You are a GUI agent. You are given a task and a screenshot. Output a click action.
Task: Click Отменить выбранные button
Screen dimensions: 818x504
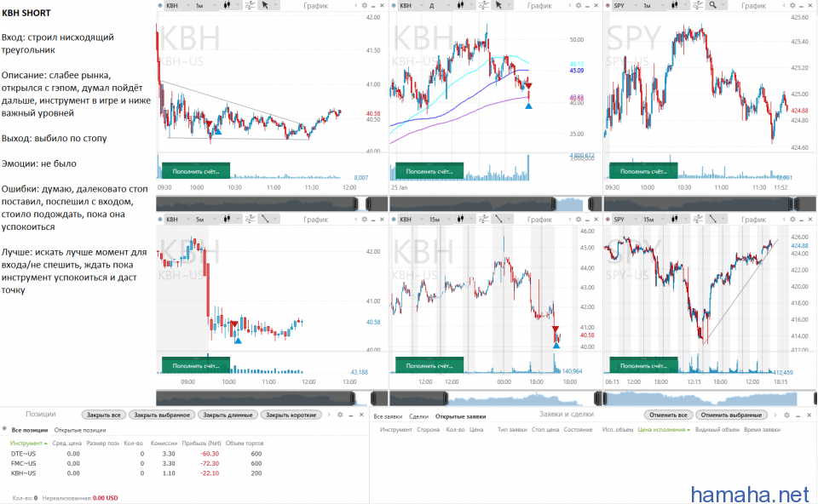click(731, 415)
